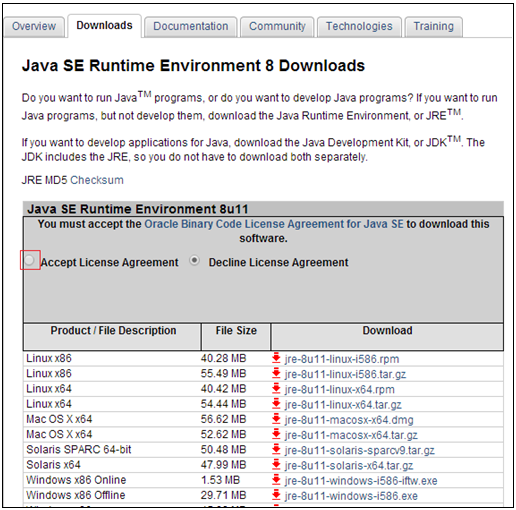Open the Technologies tab
This screenshot has height=510, width=516.
pyautogui.click(x=359, y=26)
